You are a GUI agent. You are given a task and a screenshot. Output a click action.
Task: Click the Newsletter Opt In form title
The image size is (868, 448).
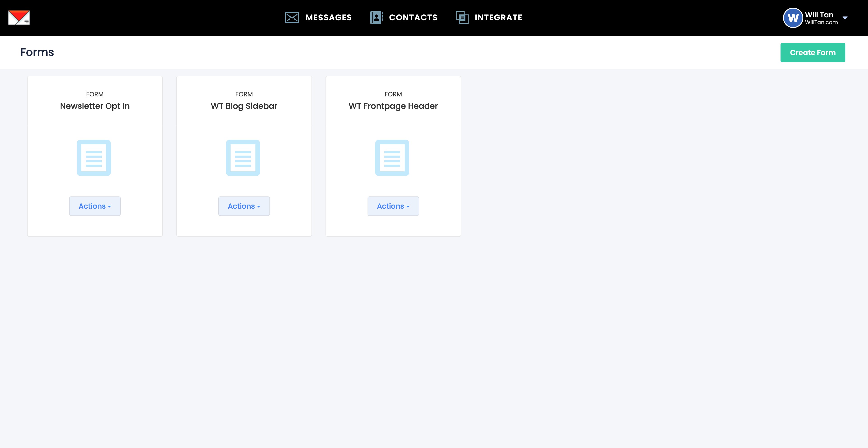pos(95,106)
